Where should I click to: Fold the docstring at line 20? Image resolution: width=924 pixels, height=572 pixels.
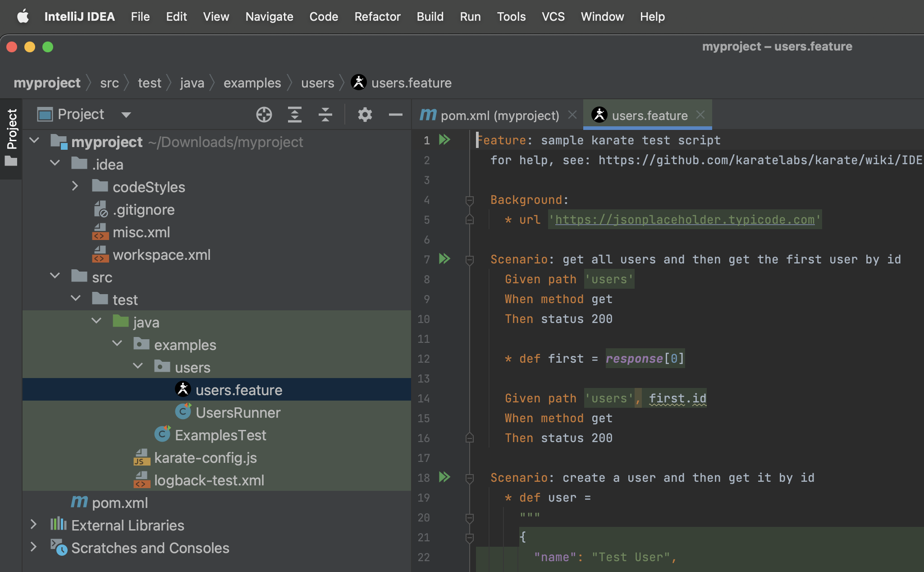470,517
